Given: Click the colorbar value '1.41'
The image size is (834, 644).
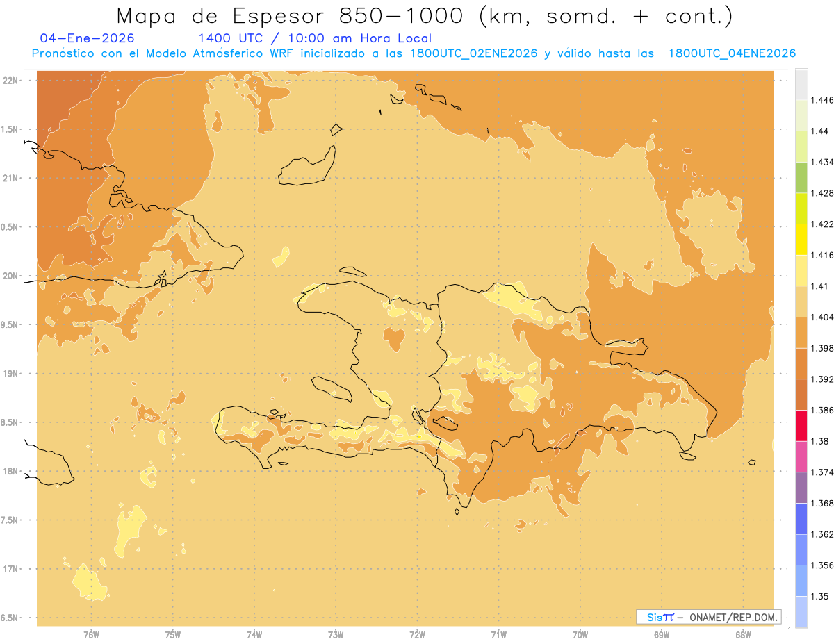Looking at the screenshot, I should pos(820,286).
